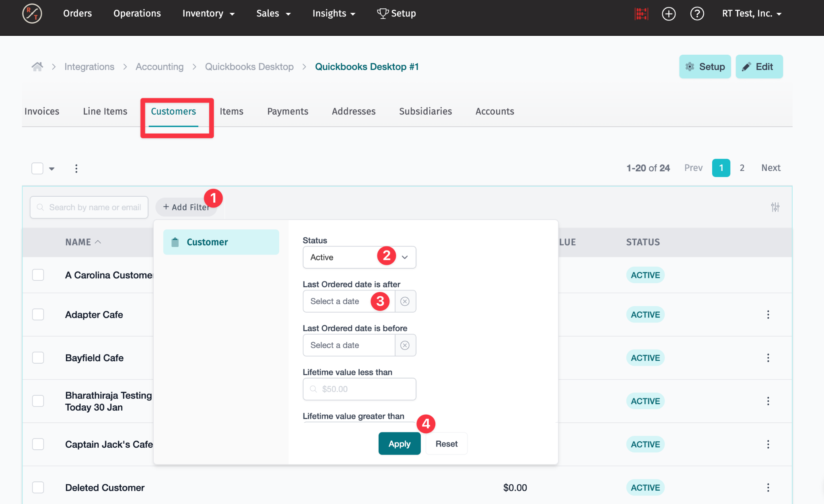Focus the Search by name or email field
Viewport: 824px width, 504px height.
pyautogui.click(x=95, y=207)
